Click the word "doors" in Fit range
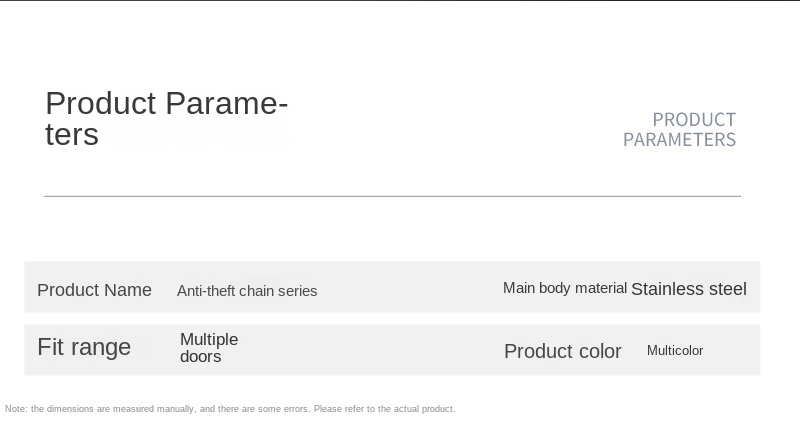The width and height of the screenshot is (800, 439). [200, 357]
